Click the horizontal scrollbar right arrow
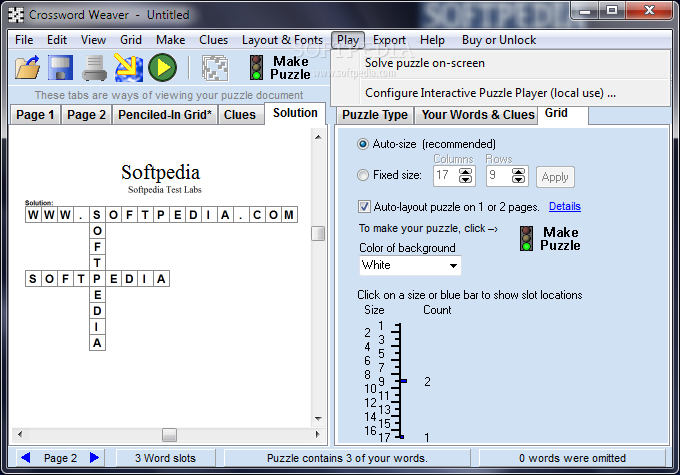The width and height of the screenshot is (680, 475). coord(317,434)
